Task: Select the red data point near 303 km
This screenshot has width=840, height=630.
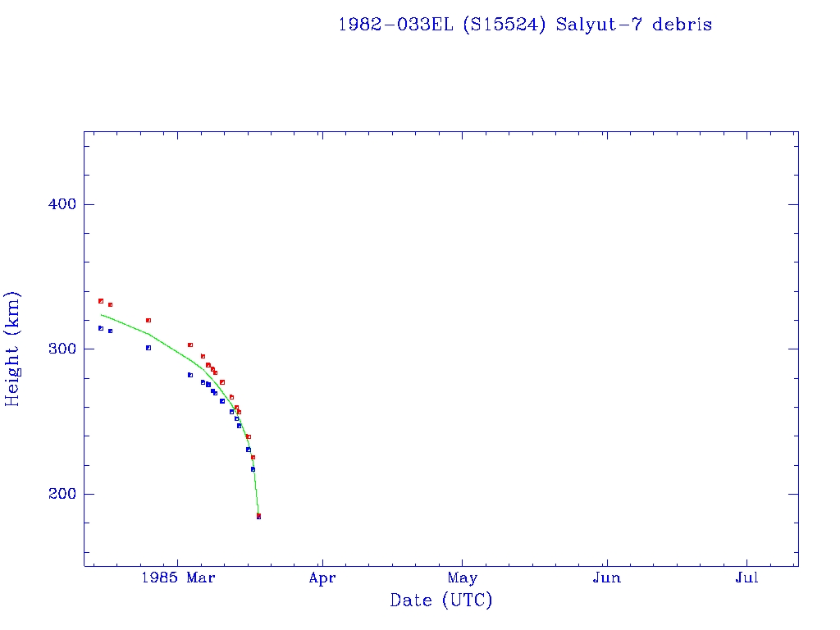Action: [190, 345]
